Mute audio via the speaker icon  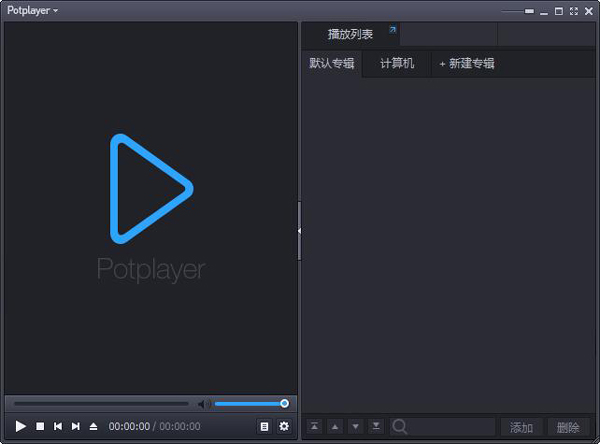pyautogui.click(x=204, y=404)
